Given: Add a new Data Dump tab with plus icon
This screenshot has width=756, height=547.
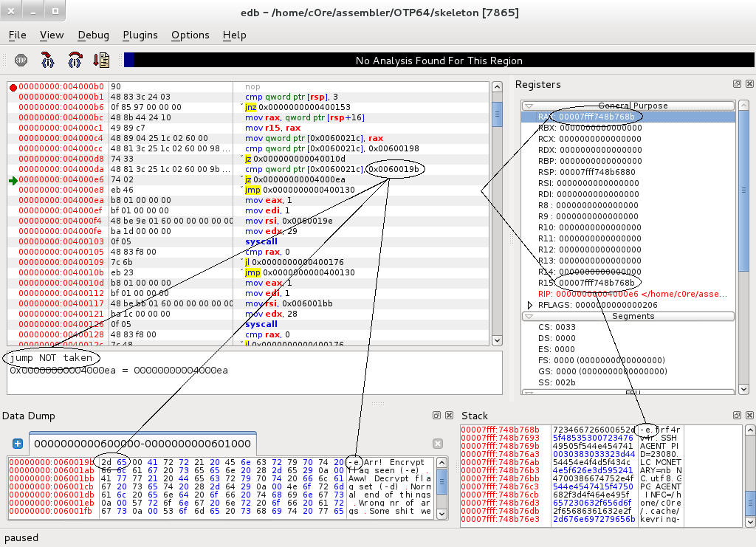Looking at the screenshot, I should tap(18, 444).
